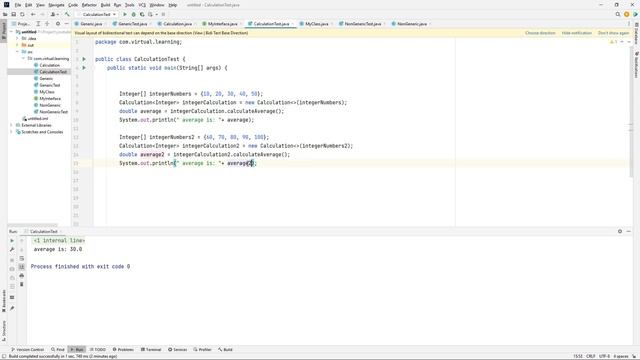Click 'Don't show again' link
The image size is (640, 360).
click(613, 33)
